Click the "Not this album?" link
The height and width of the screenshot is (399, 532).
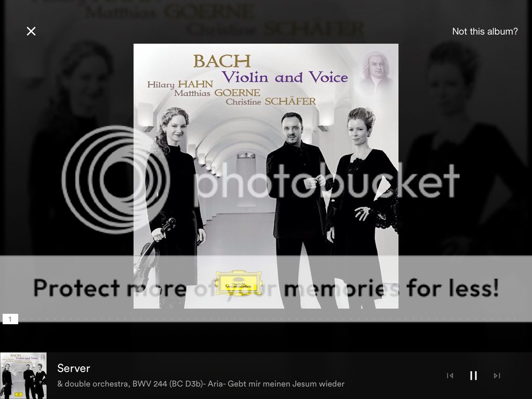tap(485, 32)
